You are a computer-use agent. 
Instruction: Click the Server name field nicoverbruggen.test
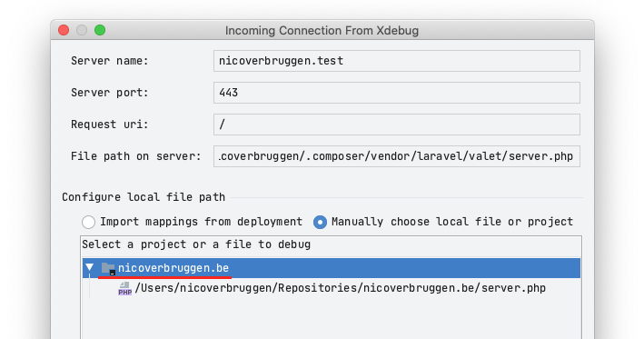(x=396, y=61)
